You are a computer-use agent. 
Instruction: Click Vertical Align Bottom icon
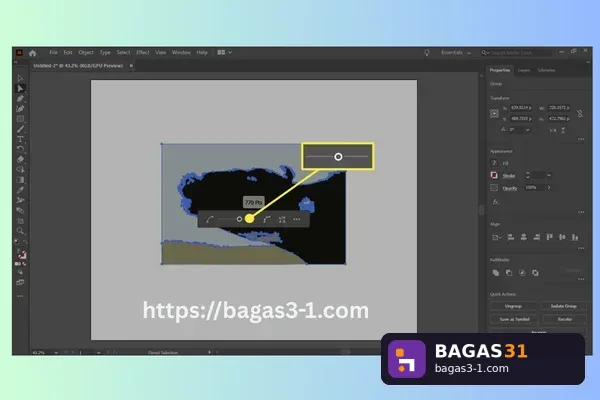coord(575,237)
